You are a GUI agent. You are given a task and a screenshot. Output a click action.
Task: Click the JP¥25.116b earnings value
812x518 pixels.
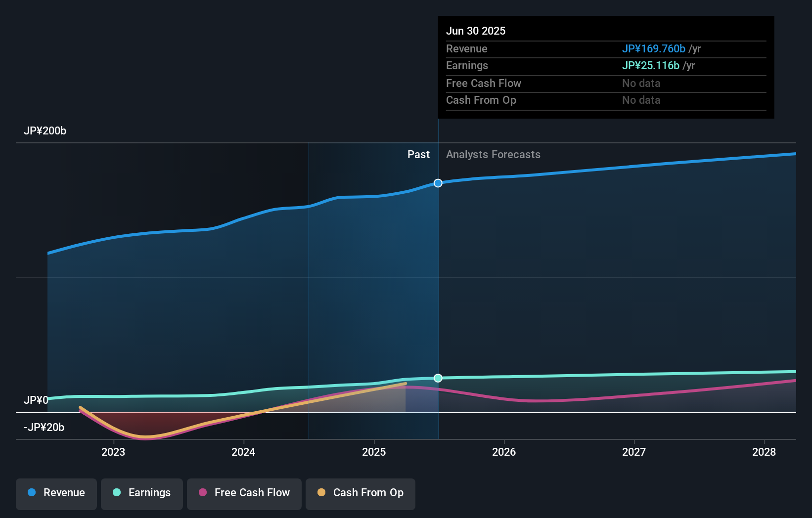(x=651, y=66)
